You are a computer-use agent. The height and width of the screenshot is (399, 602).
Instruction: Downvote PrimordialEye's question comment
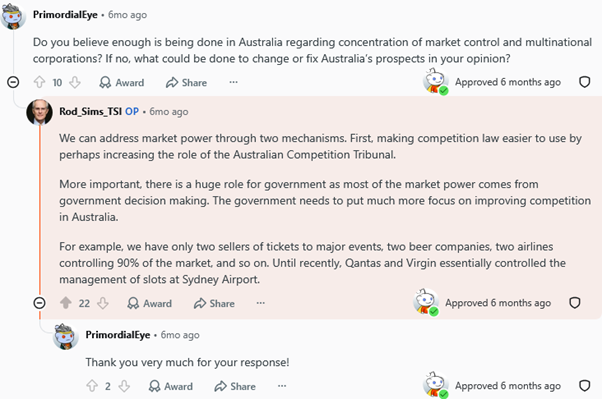(75, 82)
